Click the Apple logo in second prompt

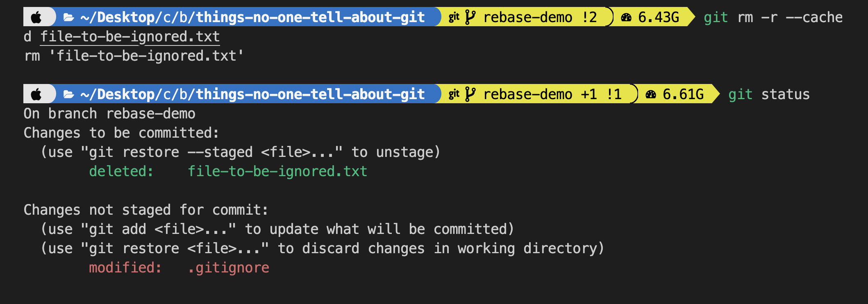(x=36, y=94)
